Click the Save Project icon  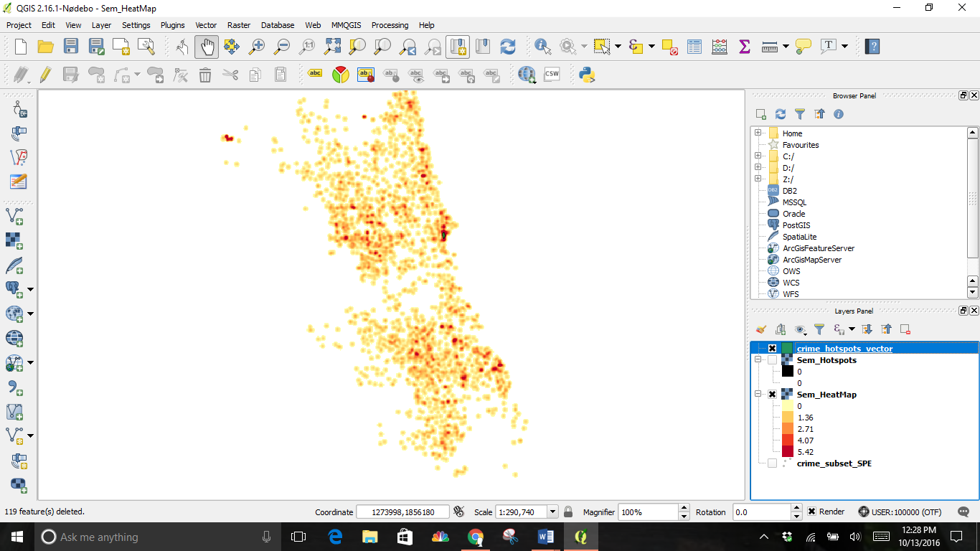[70, 47]
